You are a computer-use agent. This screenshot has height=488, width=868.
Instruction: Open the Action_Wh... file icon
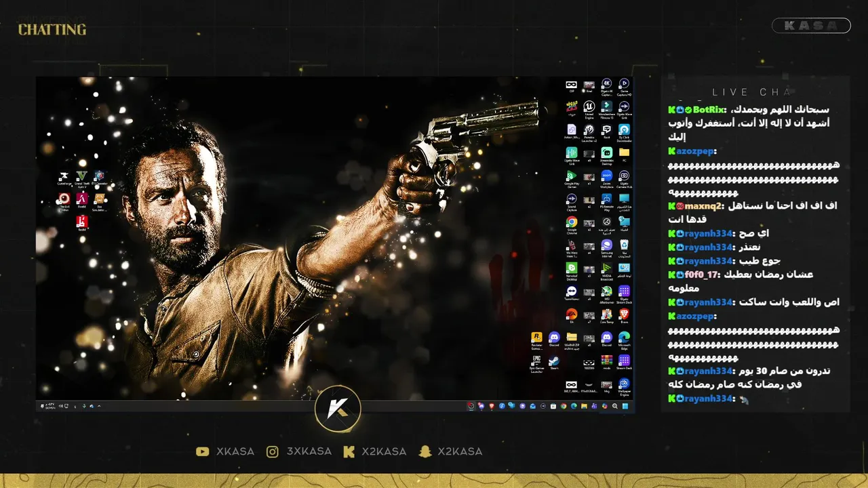click(572, 129)
